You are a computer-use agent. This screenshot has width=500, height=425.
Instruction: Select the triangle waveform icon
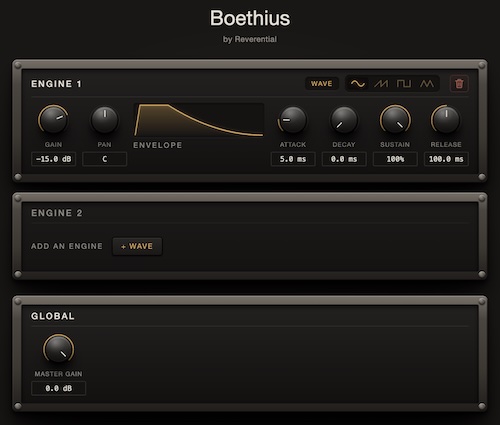coord(427,84)
